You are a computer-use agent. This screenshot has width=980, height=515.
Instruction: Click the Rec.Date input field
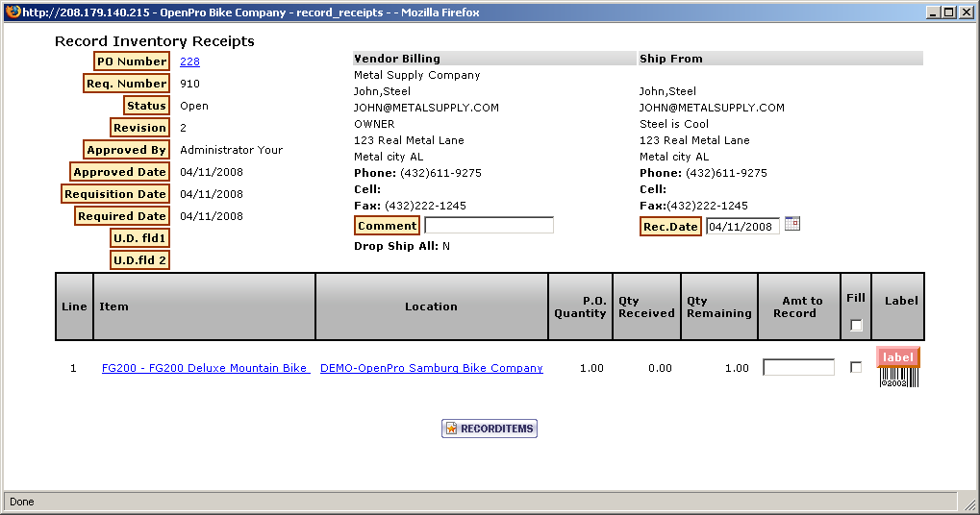pyautogui.click(x=741, y=228)
